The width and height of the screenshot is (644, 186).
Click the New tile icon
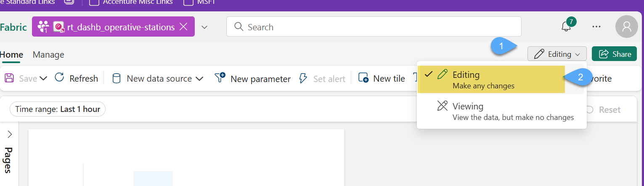363,78
